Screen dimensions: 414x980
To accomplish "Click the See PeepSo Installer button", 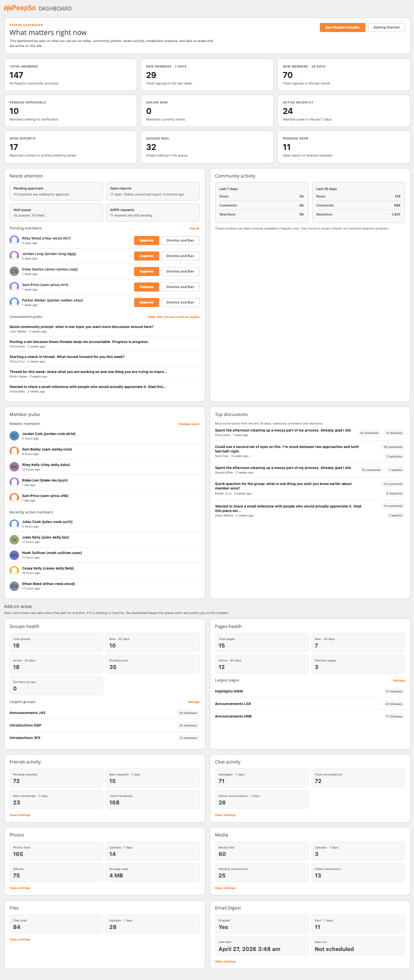I will [x=342, y=27].
